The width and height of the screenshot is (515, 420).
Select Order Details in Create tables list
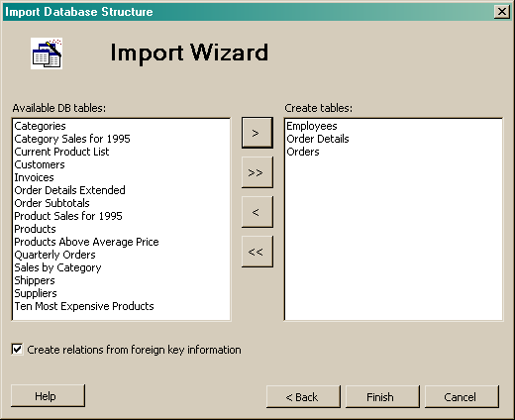coord(318,139)
